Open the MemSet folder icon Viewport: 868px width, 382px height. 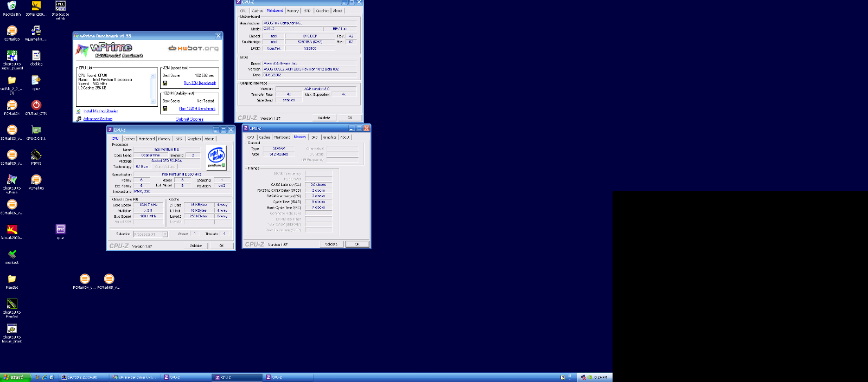tap(12, 281)
